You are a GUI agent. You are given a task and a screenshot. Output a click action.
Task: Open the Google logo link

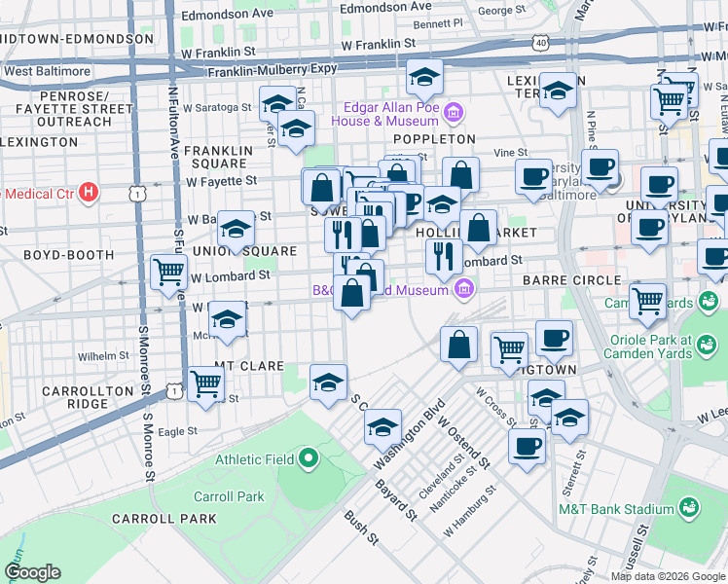[33, 572]
